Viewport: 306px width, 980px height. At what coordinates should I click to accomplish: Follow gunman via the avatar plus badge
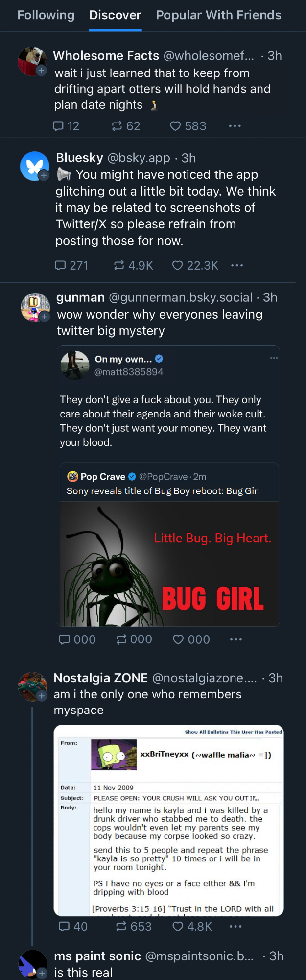pyautogui.click(x=45, y=317)
